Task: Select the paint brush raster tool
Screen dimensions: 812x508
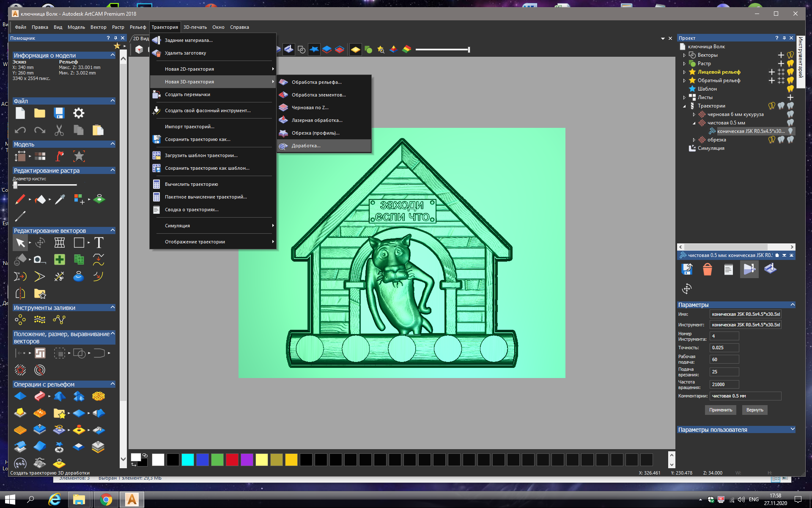Action: click(x=20, y=199)
